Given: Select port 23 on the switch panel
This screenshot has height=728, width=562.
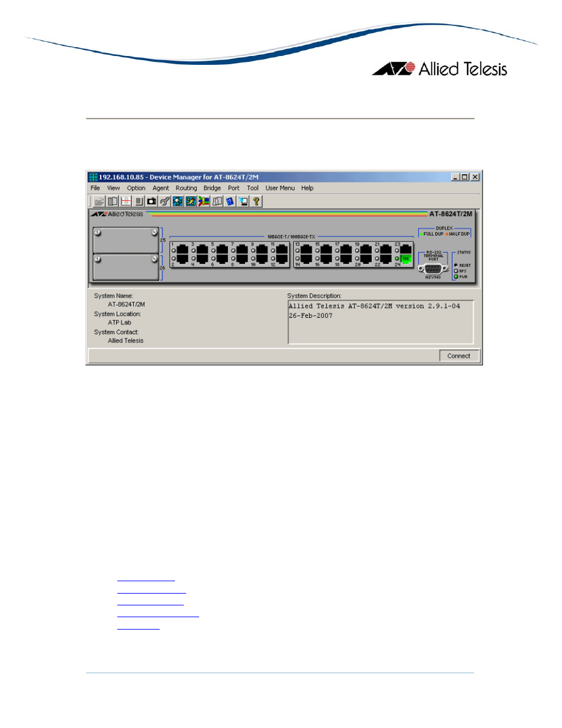Looking at the screenshot, I should click(406, 250).
